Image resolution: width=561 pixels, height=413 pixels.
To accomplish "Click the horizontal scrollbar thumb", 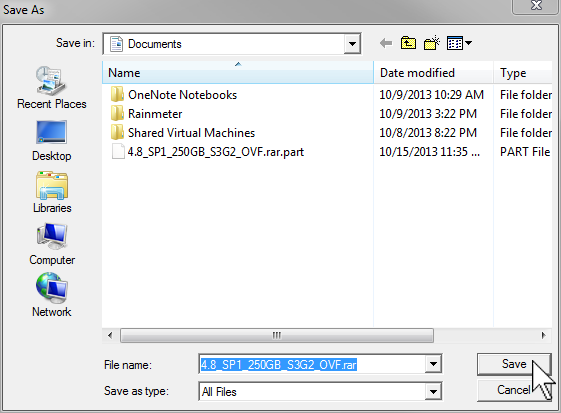I will point(277,336).
